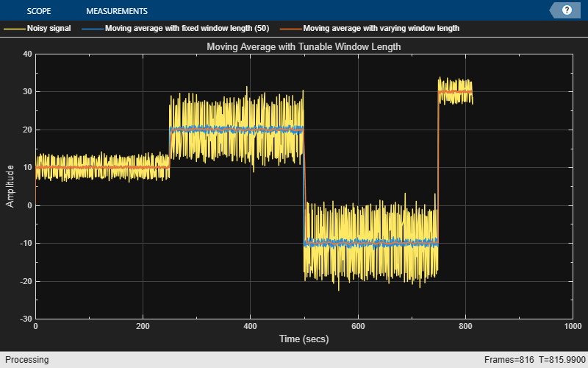Click the Frames=816 status readout
588x368 pixels.
[510, 360]
